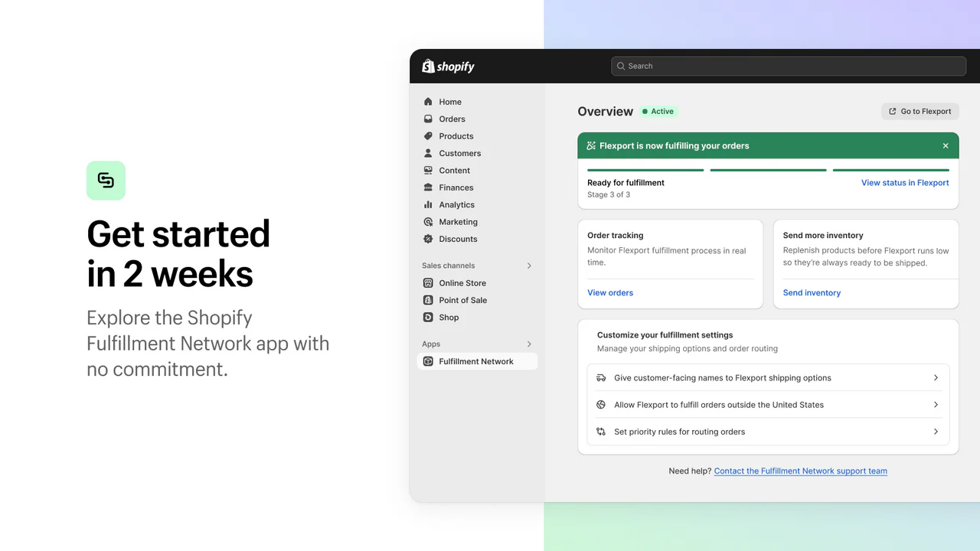This screenshot has width=980, height=551.
Task: Click the View orders link
Action: (610, 292)
